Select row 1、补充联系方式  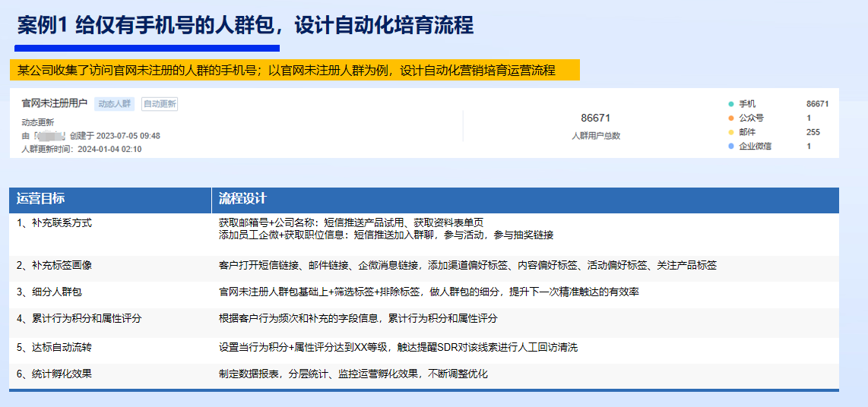coord(424,235)
